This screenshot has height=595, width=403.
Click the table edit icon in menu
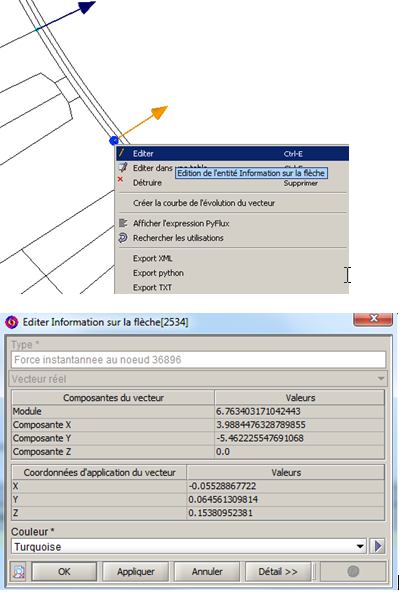[123, 167]
